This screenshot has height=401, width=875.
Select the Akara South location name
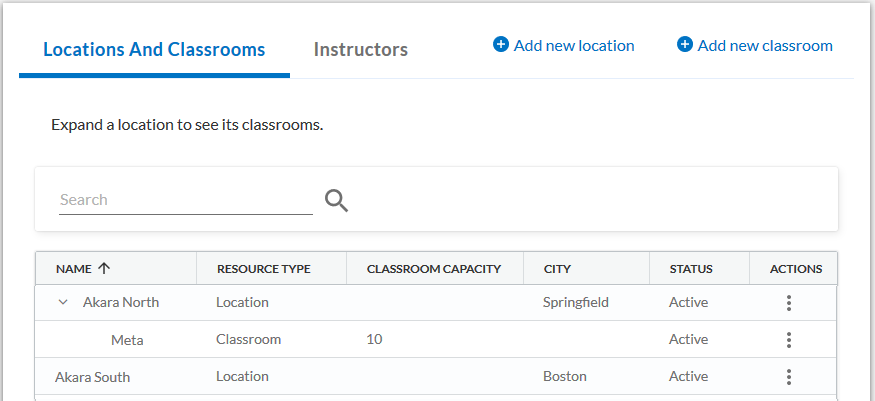(92, 377)
